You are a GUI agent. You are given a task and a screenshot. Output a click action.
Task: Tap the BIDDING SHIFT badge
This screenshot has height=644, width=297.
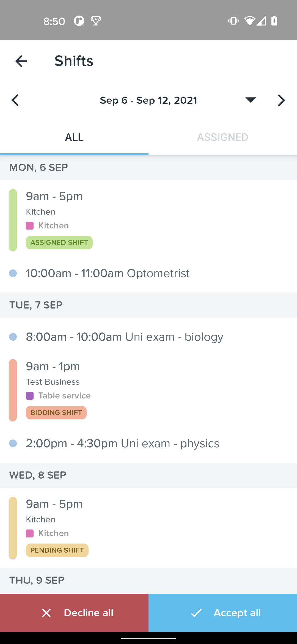(x=56, y=413)
